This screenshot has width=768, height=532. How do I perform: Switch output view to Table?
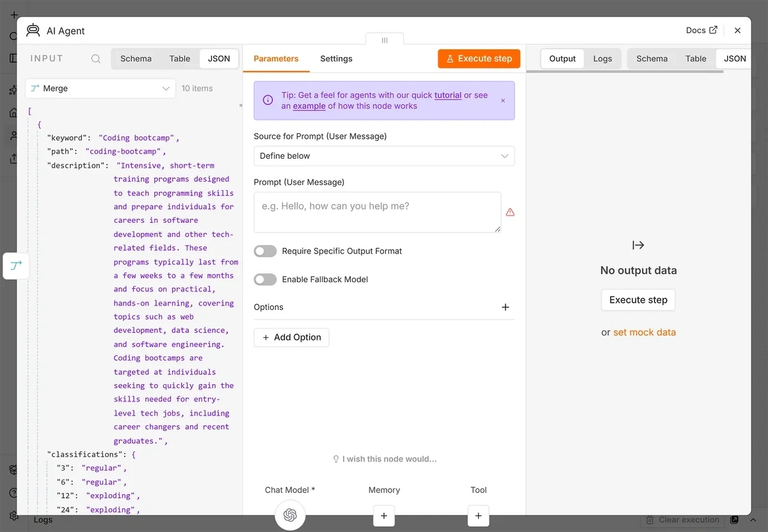click(x=696, y=58)
